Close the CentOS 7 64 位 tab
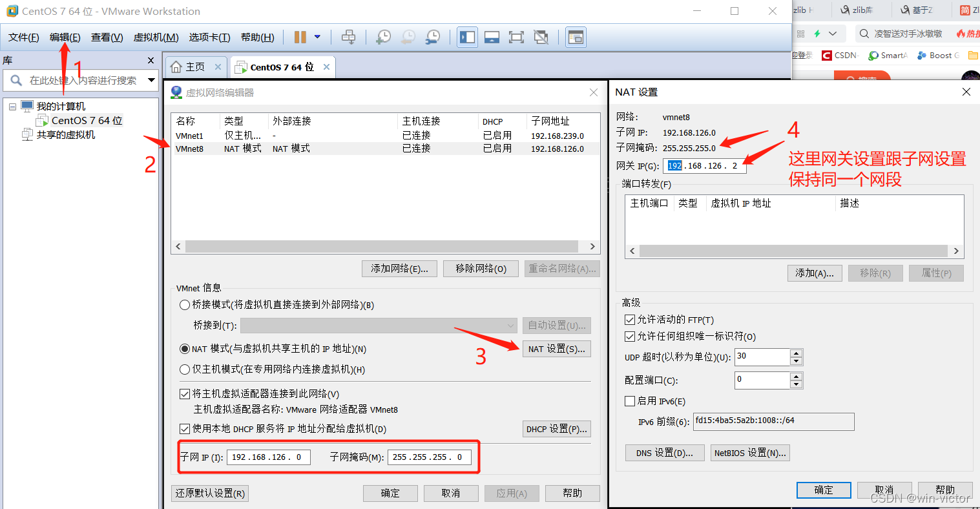Image resolution: width=980 pixels, height=509 pixels. pyautogui.click(x=327, y=67)
